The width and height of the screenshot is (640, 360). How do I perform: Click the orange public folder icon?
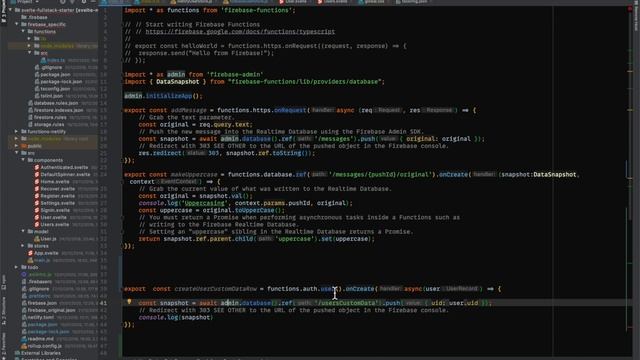point(24,146)
